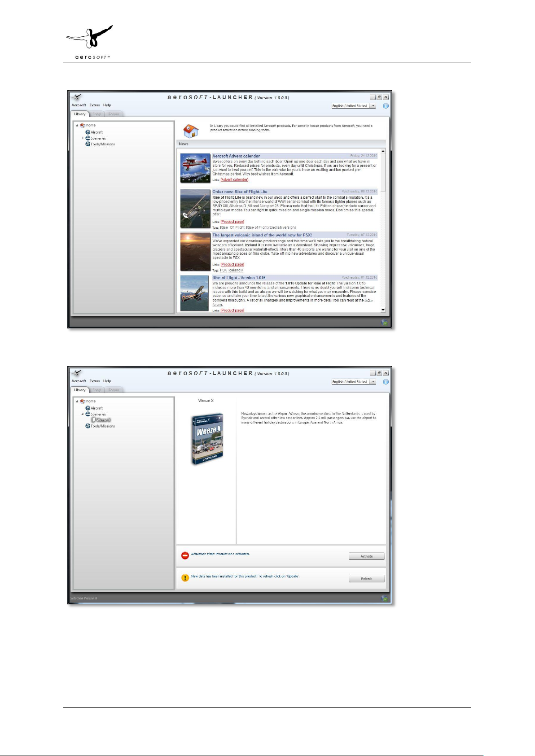Image resolution: width=535 pixels, height=756 pixels.
Task: Click the 'Order now: Rise of Flight-Lite' headline
Action: (240, 192)
